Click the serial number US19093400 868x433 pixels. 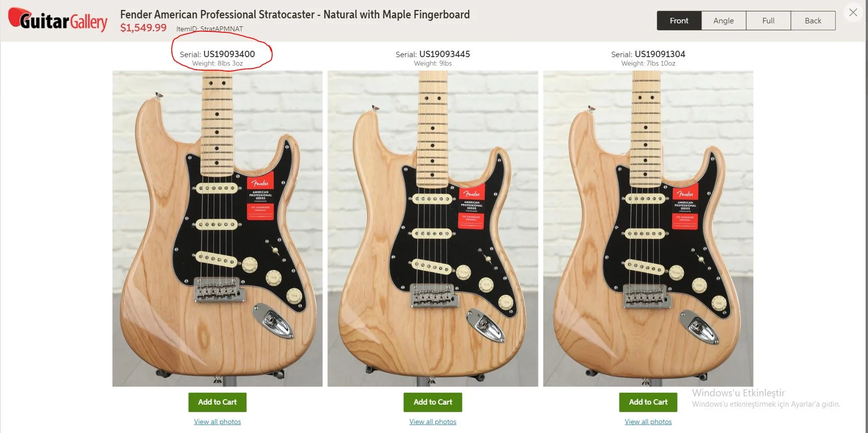[229, 54]
